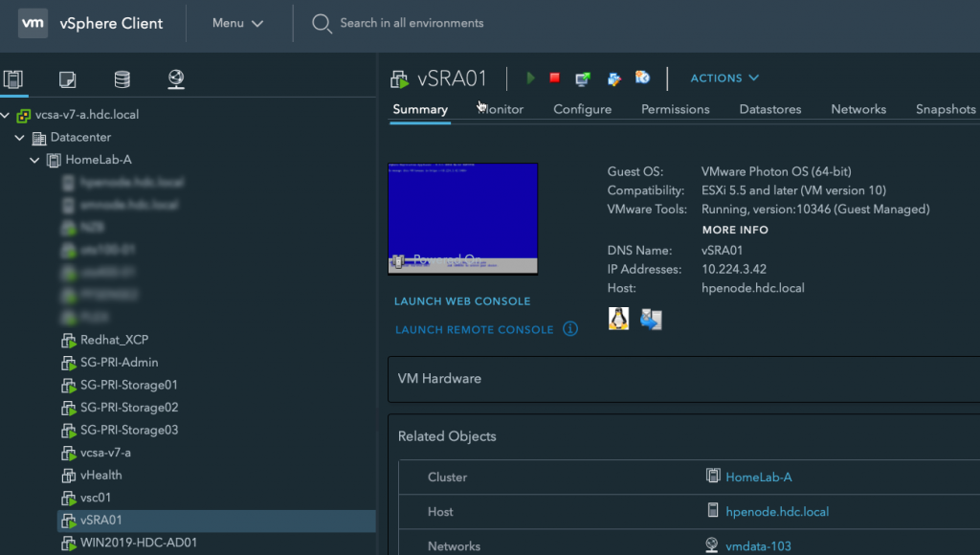This screenshot has height=555, width=980.
Task: Click the Linux penguin guest OS icon
Action: point(619,319)
